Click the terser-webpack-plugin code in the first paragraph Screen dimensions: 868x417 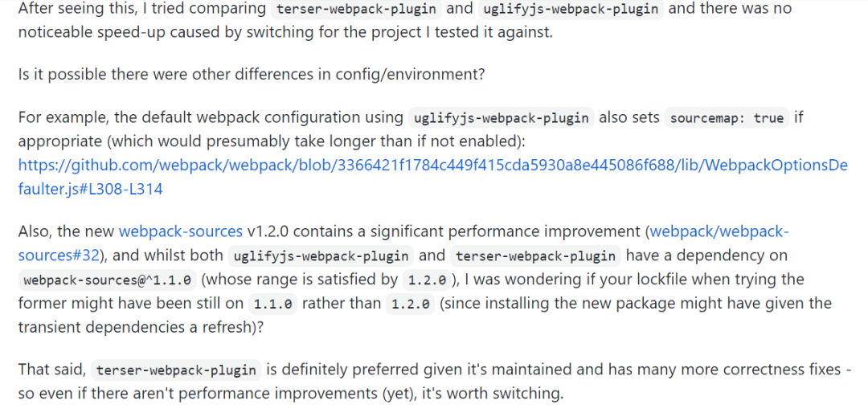(x=355, y=10)
